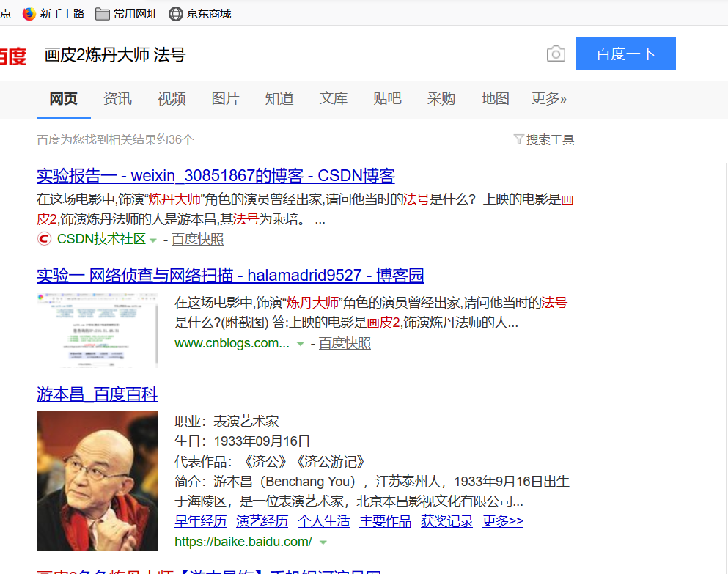Open the 实验报告一 CSDN博客 result
728x574 pixels.
(216, 175)
